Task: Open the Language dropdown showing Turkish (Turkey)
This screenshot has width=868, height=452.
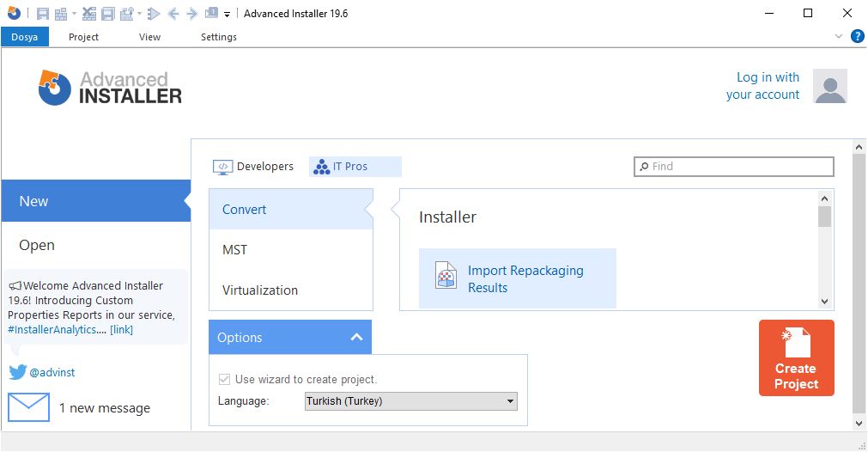Action: [411, 401]
